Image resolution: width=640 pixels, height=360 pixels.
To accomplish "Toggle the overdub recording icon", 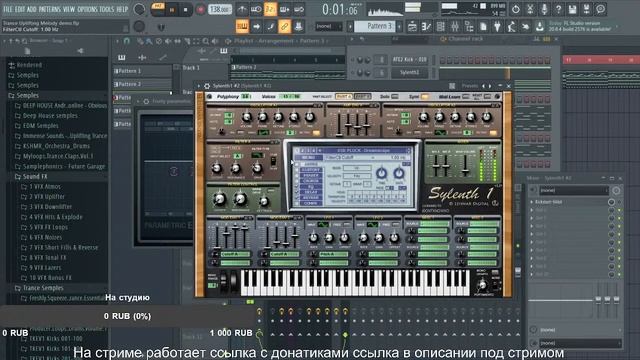I will [x=284, y=9].
